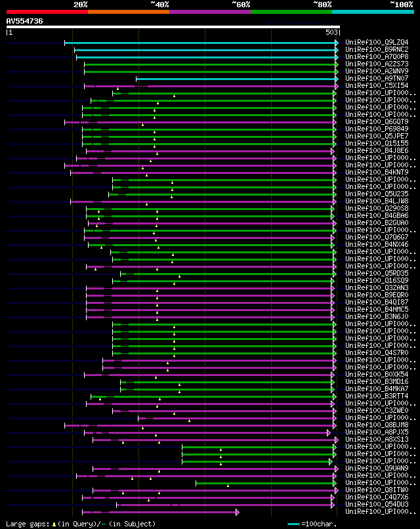Screen dimensions: 420x529
Task: Click the orange ~40% legend color segment
Action: (x=129, y=12)
